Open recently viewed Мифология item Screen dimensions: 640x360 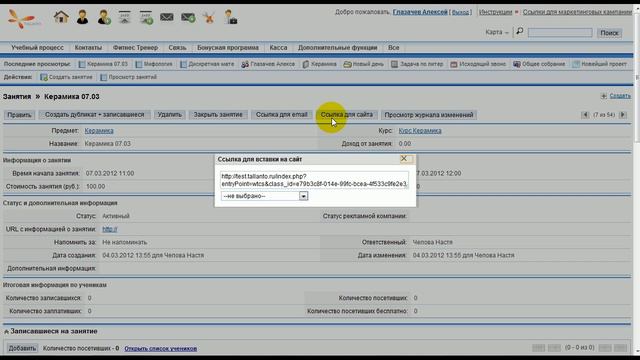tap(154, 64)
